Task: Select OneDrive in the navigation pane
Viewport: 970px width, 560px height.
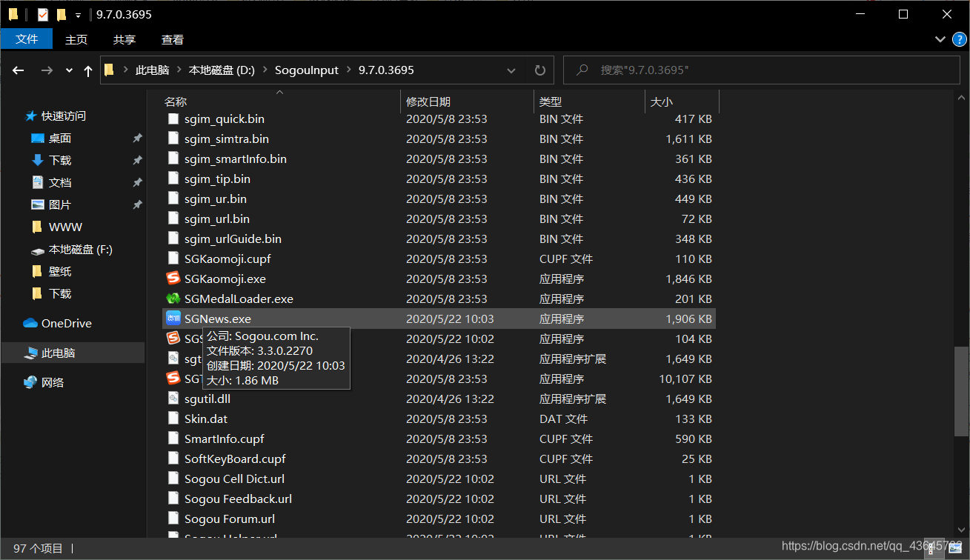Action: pos(66,324)
